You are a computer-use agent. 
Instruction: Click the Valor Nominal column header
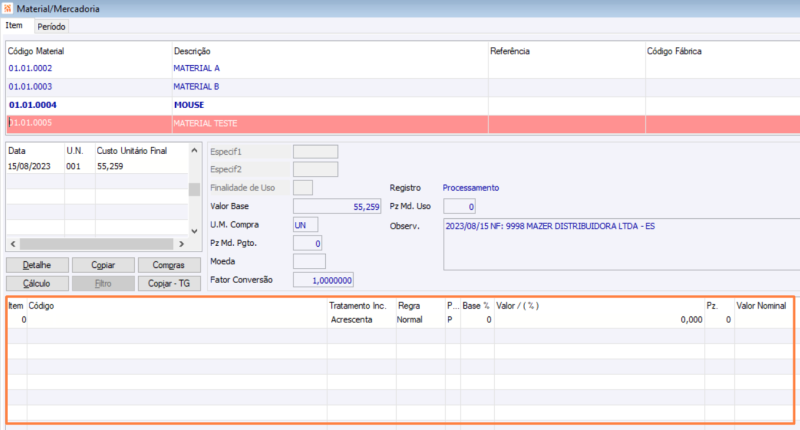click(x=761, y=306)
